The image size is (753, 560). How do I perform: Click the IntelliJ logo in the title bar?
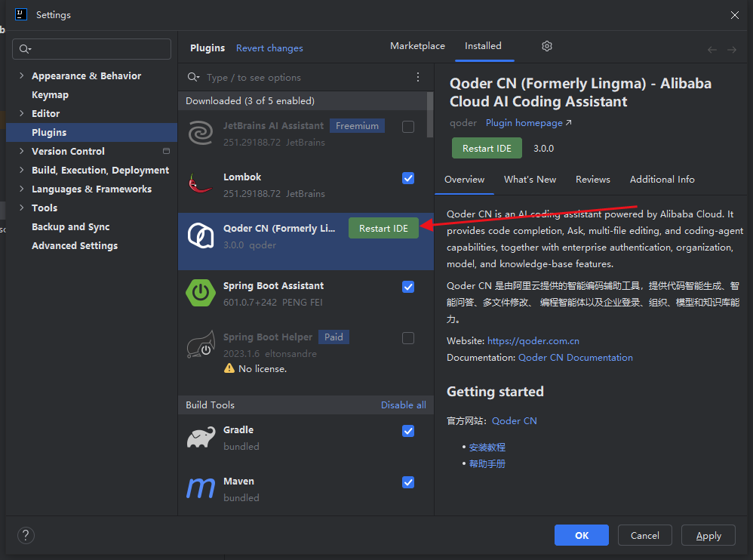(x=21, y=14)
